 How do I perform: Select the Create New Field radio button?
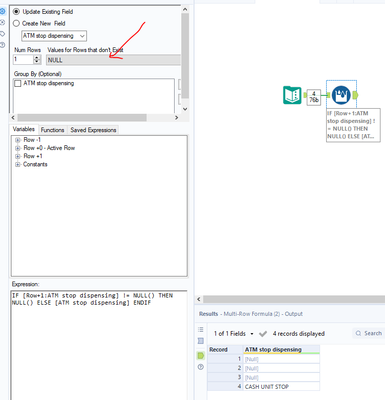click(x=16, y=24)
